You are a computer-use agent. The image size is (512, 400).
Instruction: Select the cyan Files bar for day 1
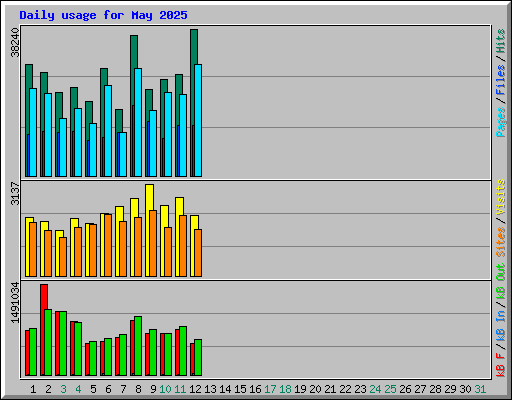33,132
